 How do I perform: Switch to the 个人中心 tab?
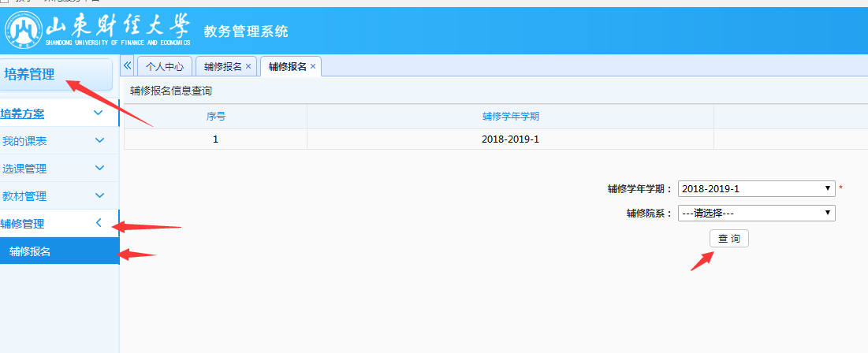tap(164, 67)
